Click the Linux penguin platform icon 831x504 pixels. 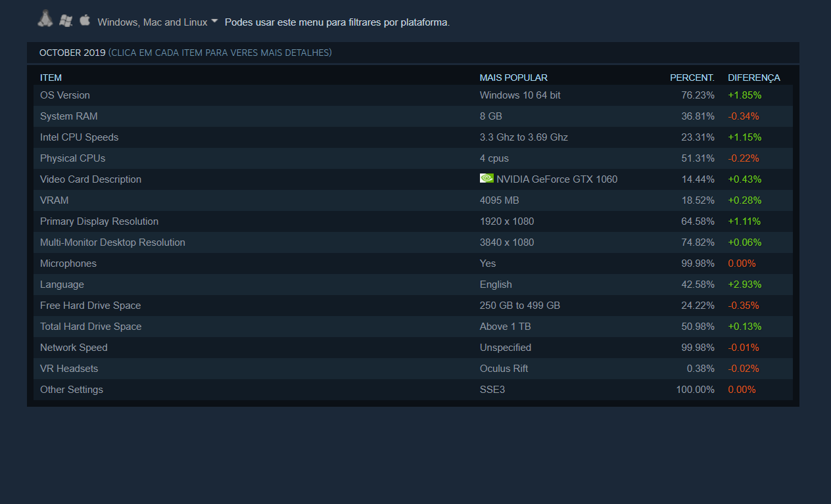[x=45, y=20]
